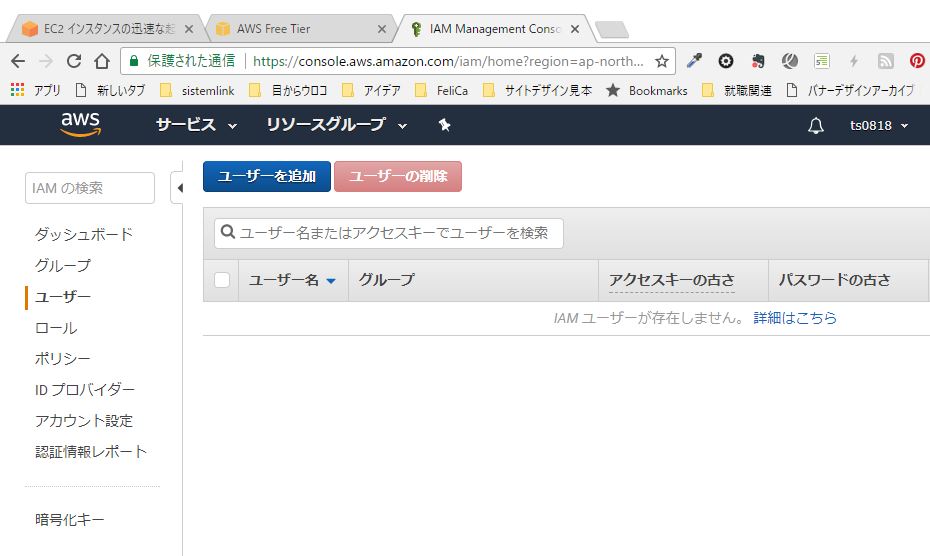Open グループ in the sidebar

[63, 265]
